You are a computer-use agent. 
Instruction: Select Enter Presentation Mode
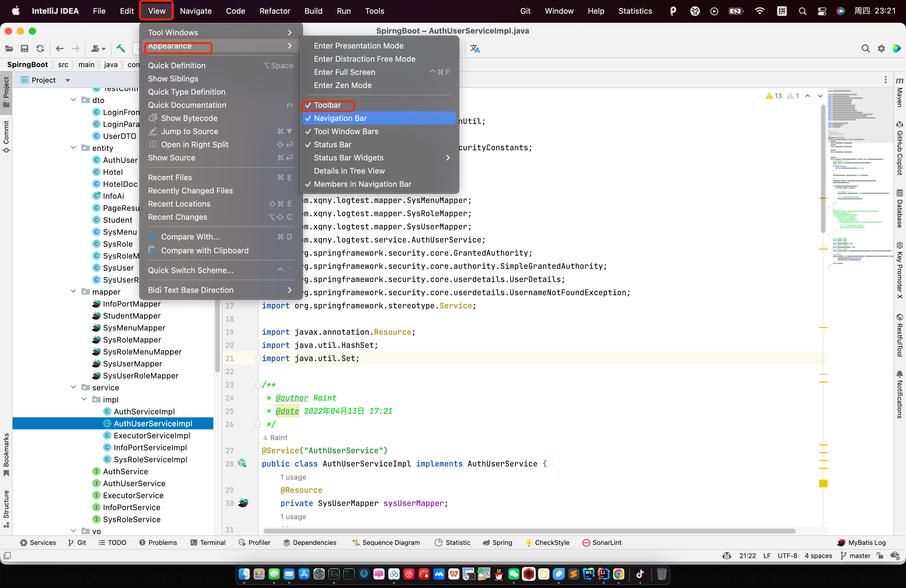tap(379, 46)
